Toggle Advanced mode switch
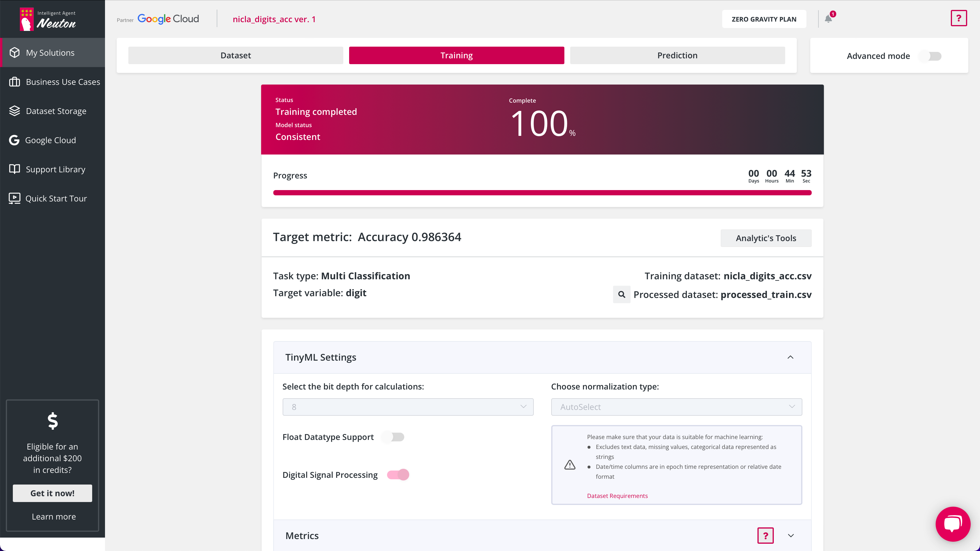The height and width of the screenshot is (551, 980). pyautogui.click(x=930, y=56)
